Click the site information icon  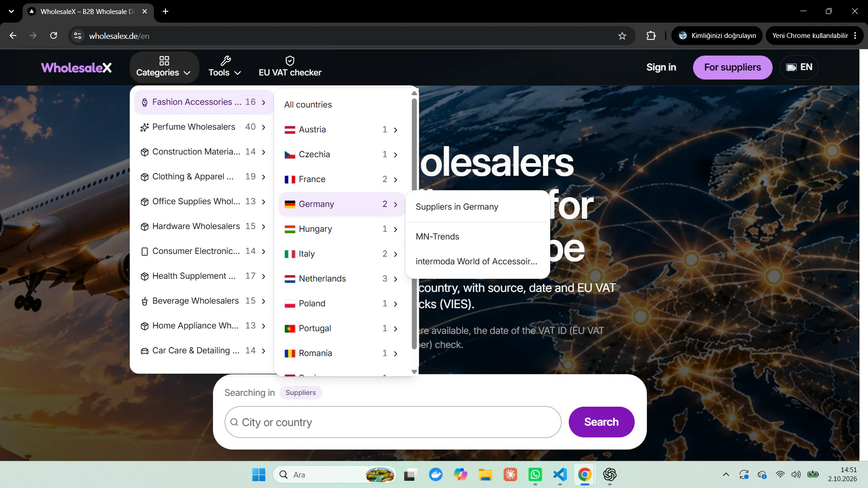[78, 36]
